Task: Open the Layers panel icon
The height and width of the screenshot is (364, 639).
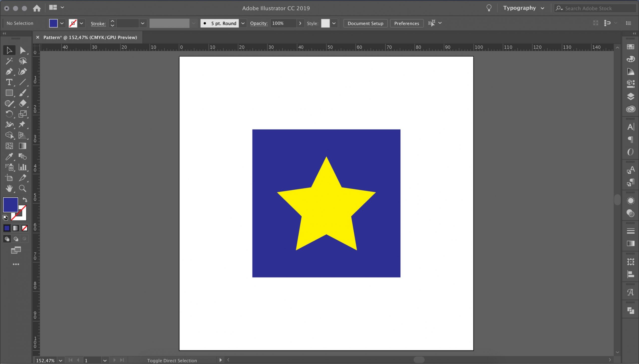Action: [631, 96]
